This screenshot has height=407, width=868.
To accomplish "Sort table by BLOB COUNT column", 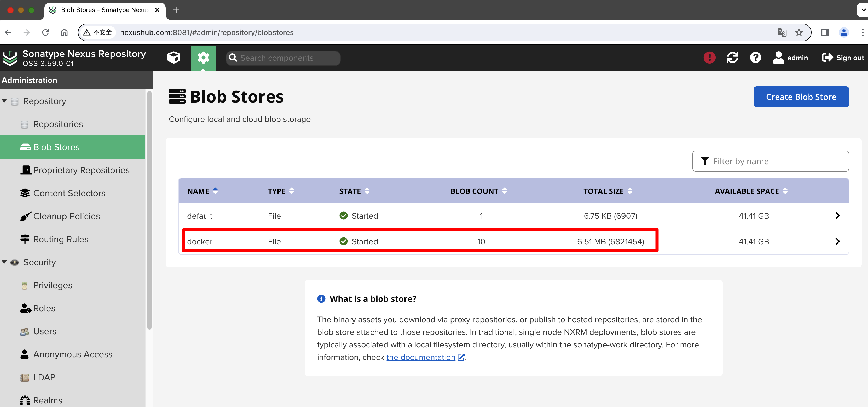I will pos(478,191).
